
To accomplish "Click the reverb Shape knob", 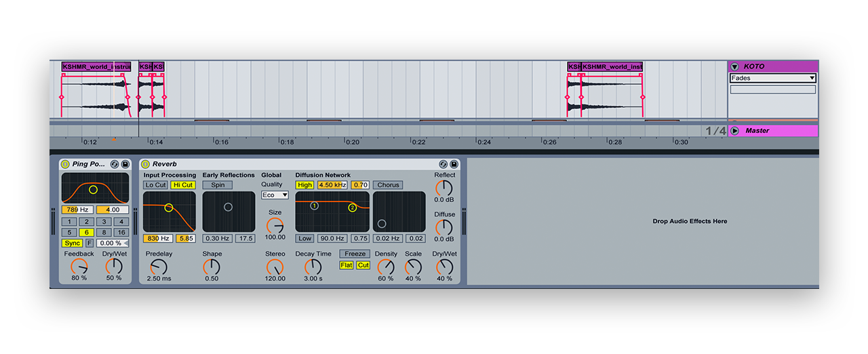I will tap(212, 267).
